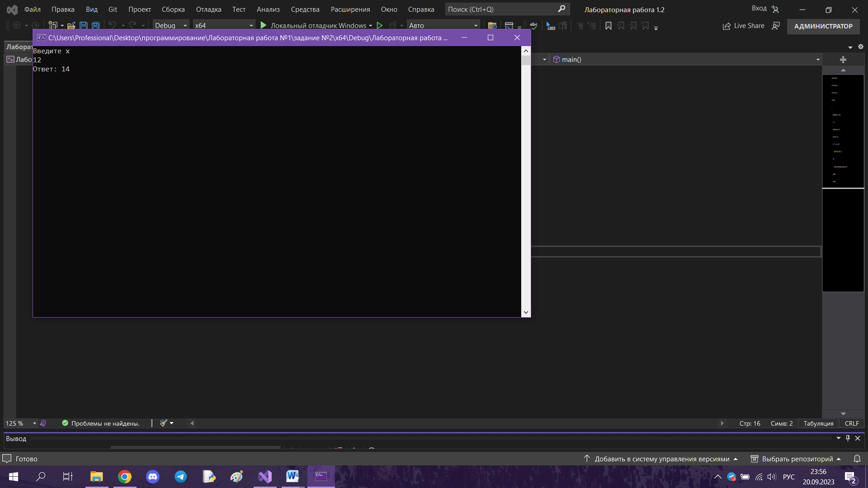
Task: Save the current file with the diskette icon
Action: 84,26
